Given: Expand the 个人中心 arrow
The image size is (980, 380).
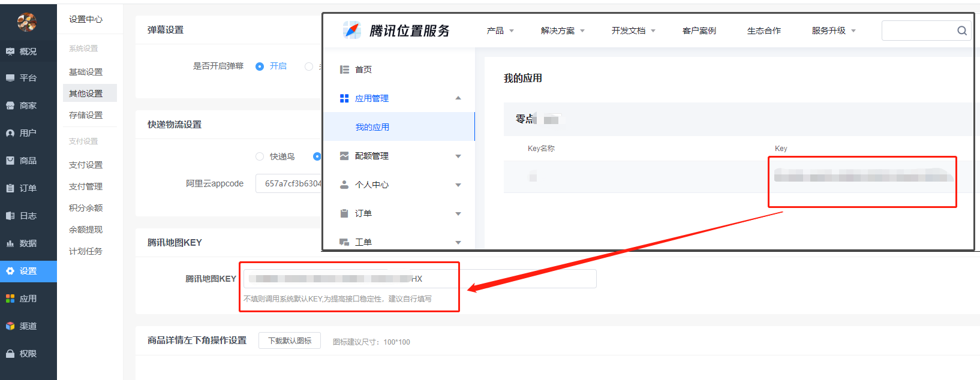Looking at the screenshot, I should [458, 185].
